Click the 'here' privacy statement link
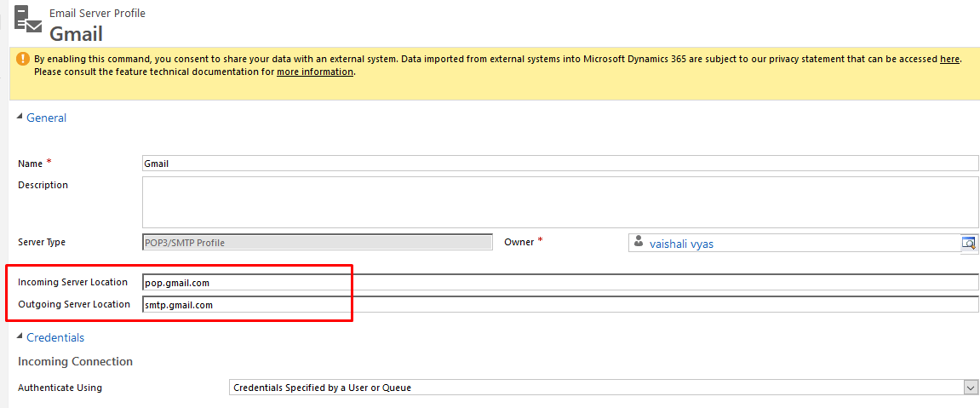Viewport: 980px width, 408px height. pos(949,59)
